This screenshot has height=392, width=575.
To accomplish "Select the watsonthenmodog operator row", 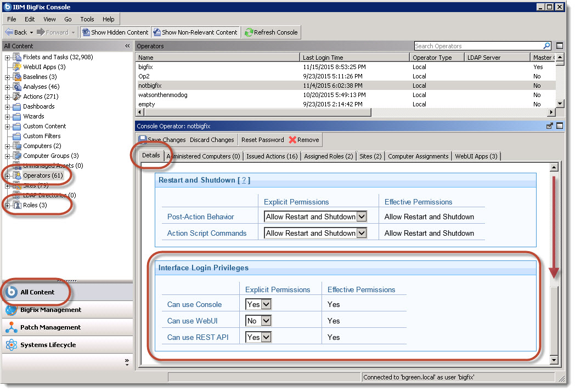I will click(163, 95).
